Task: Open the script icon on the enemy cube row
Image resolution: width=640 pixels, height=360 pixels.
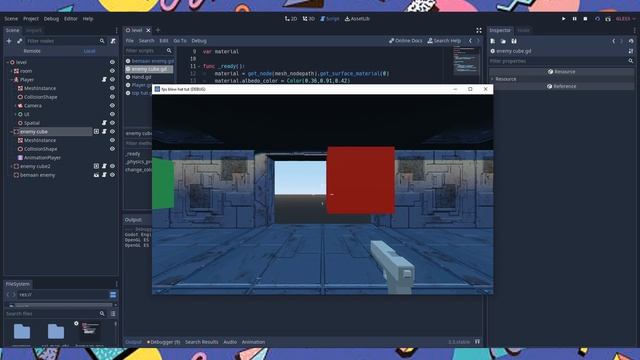Action: 104,131
